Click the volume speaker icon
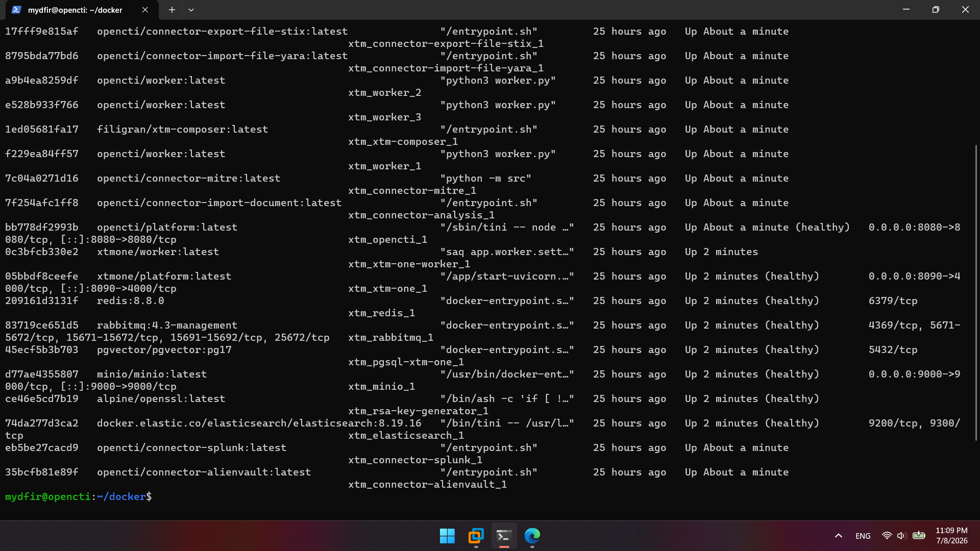Viewport: 980px width, 551px height. coord(901,536)
